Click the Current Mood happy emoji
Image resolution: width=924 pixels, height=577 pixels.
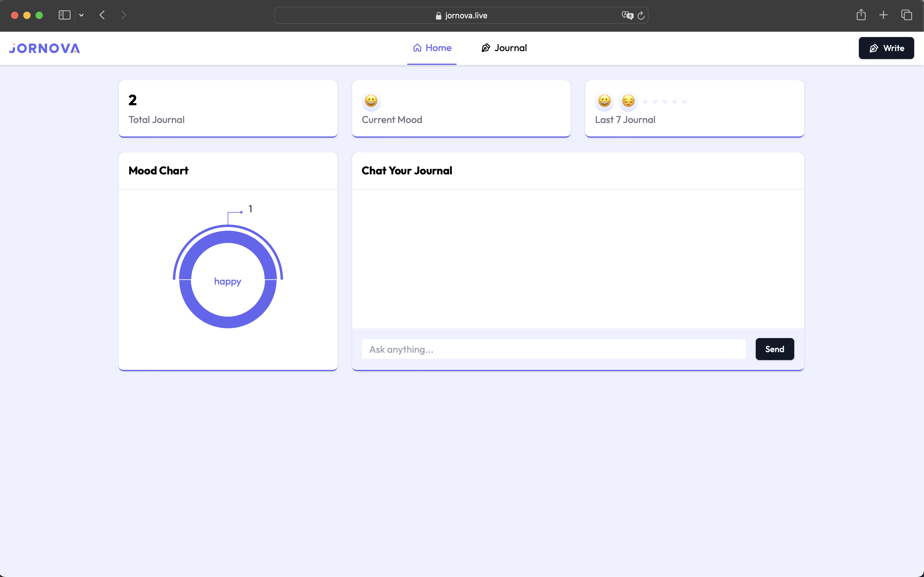click(x=371, y=101)
